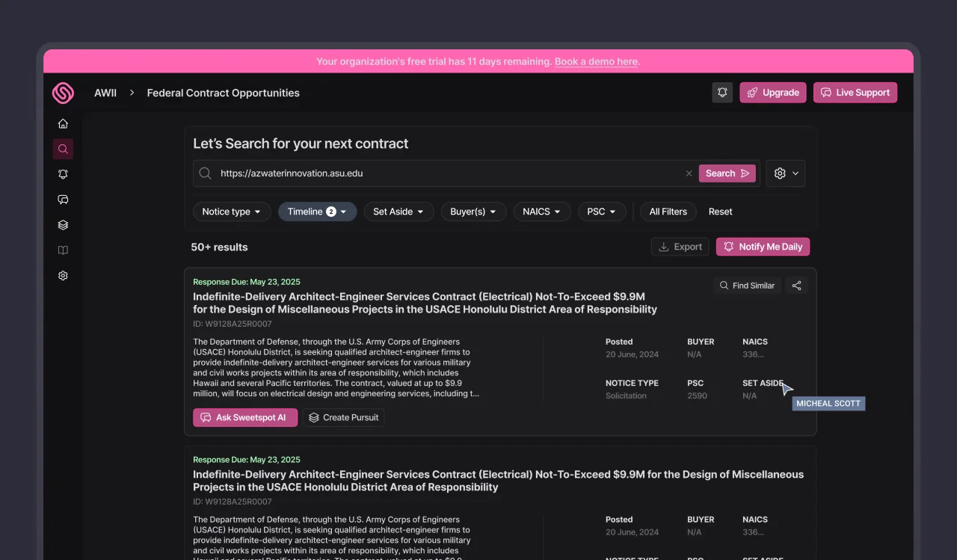Open the pursuits layers sidebar icon
Screen dimensions: 957x560
[x=63, y=225]
